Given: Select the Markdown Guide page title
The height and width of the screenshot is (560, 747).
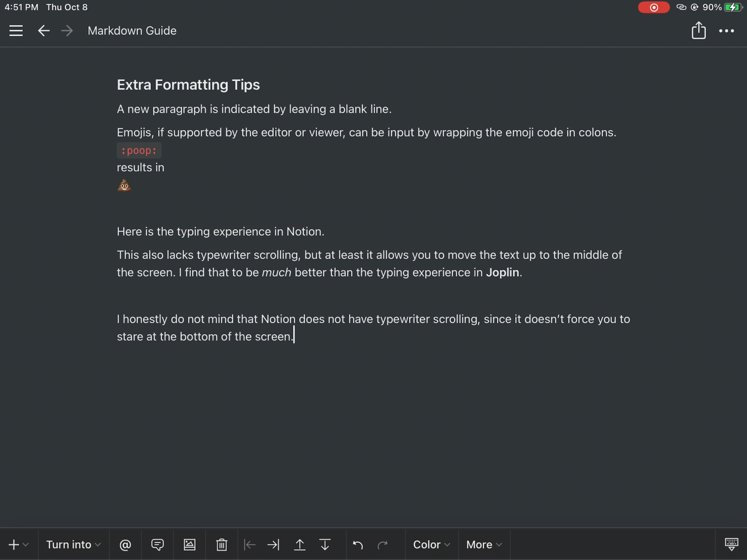Looking at the screenshot, I should (x=132, y=31).
